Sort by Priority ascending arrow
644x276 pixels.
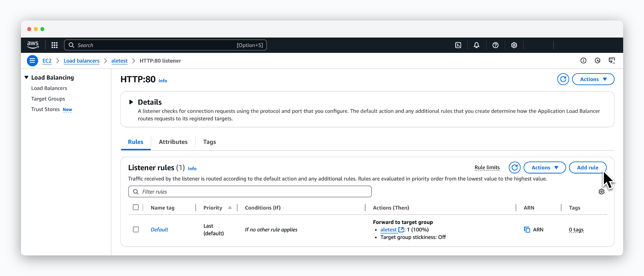[230, 208]
